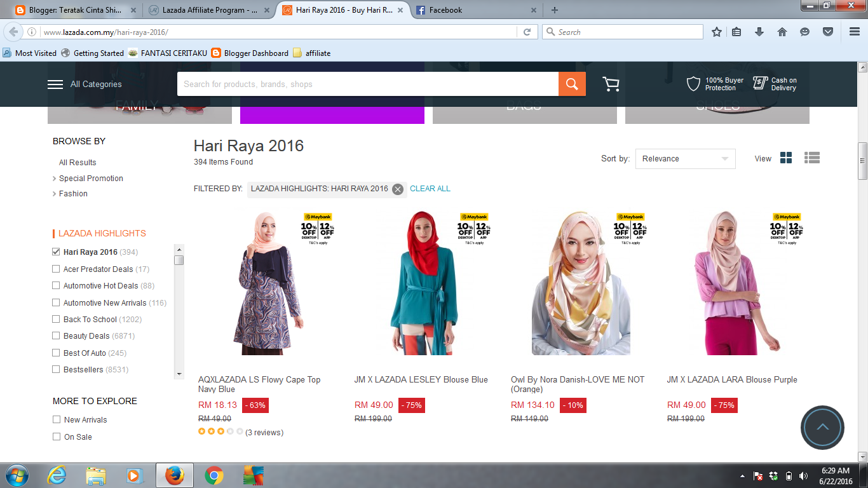Check the Automotive New Arrivals checkbox
Image resolution: width=868 pixels, height=488 pixels.
point(56,302)
